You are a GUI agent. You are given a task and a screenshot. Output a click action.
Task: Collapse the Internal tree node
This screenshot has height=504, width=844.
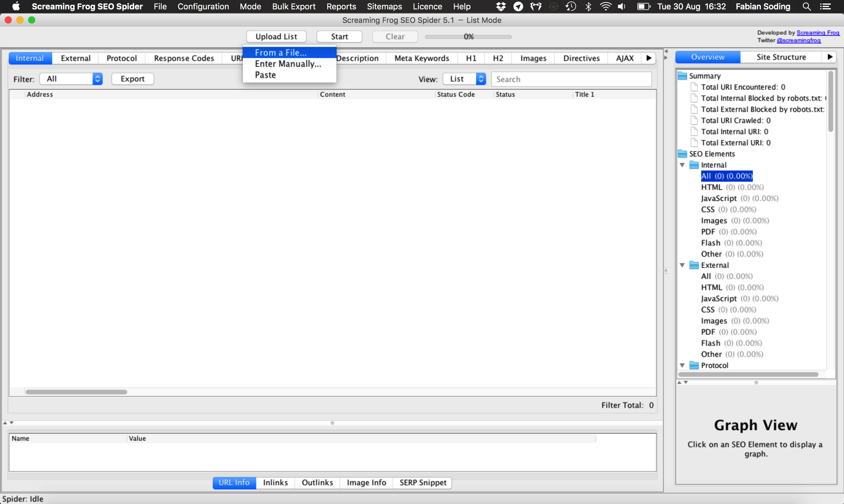point(682,165)
